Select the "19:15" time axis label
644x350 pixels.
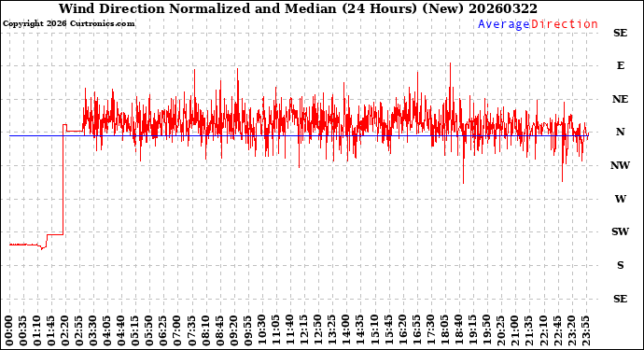[472, 330]
